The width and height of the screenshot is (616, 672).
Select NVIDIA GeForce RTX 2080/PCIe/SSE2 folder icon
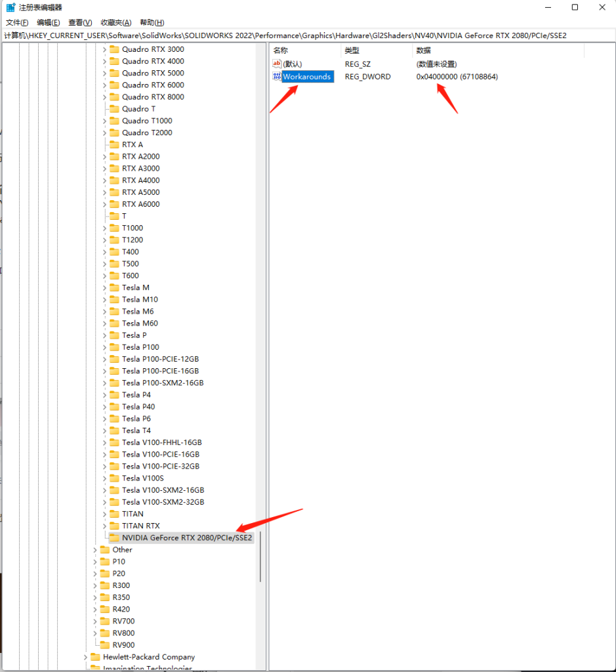pyautogui.click(x=114, y=537)
